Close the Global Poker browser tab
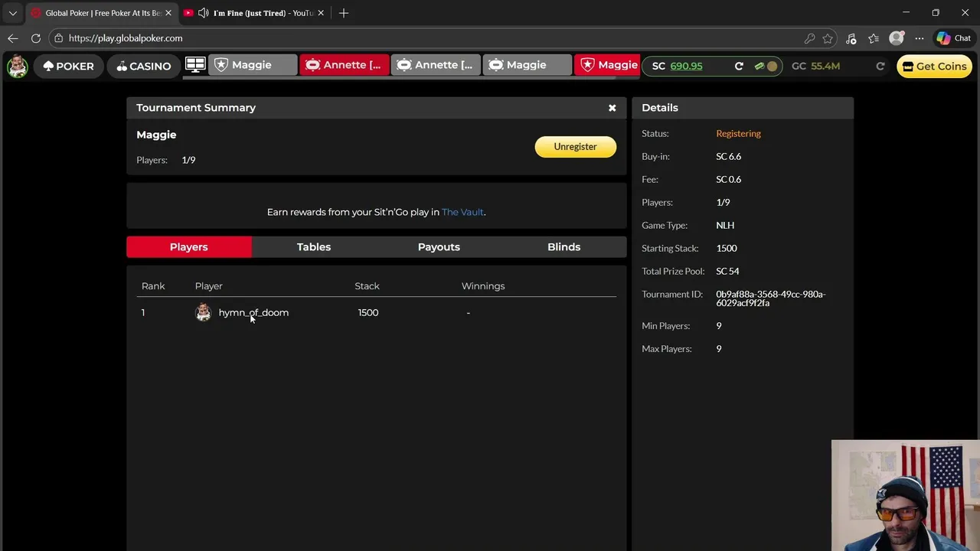The height and width of the screenshot is (551, 980). 168,13
